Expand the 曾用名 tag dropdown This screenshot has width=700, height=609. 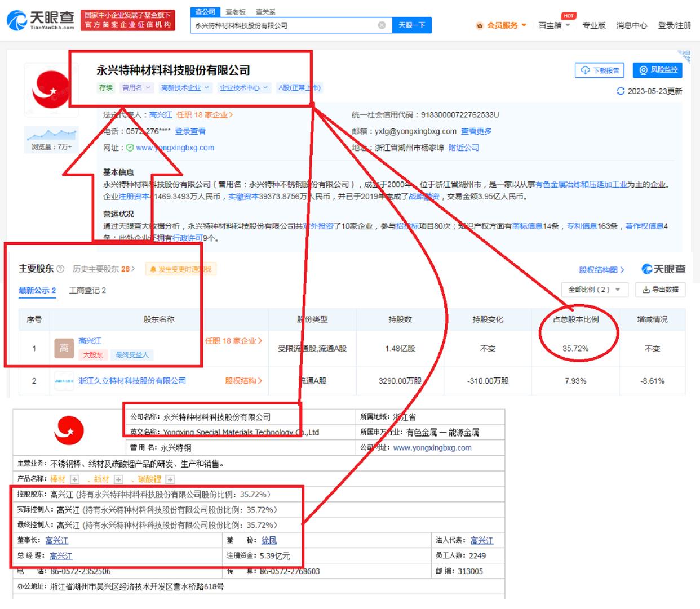(136, 88)
